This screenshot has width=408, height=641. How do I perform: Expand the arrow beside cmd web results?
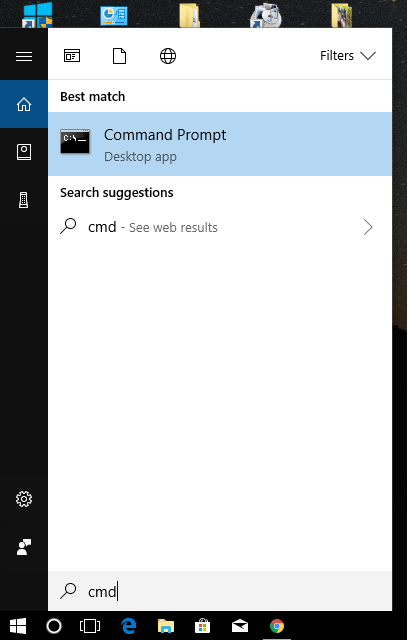[368, 227]
